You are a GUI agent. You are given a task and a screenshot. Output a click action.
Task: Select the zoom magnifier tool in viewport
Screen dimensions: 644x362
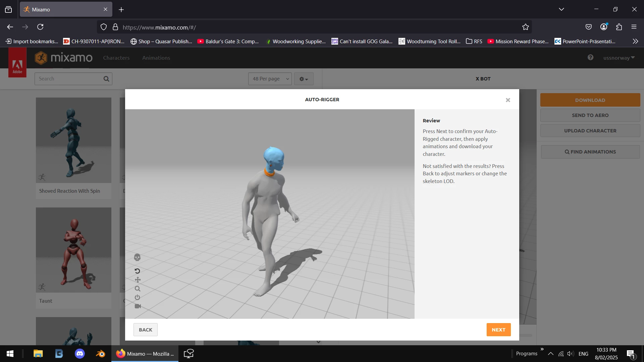[x=138, y=289]
